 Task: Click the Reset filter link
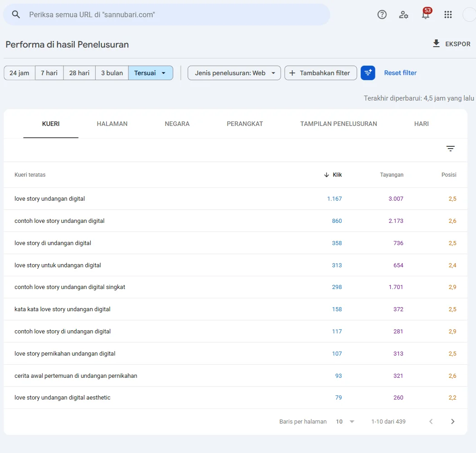[x=400, y=73]
